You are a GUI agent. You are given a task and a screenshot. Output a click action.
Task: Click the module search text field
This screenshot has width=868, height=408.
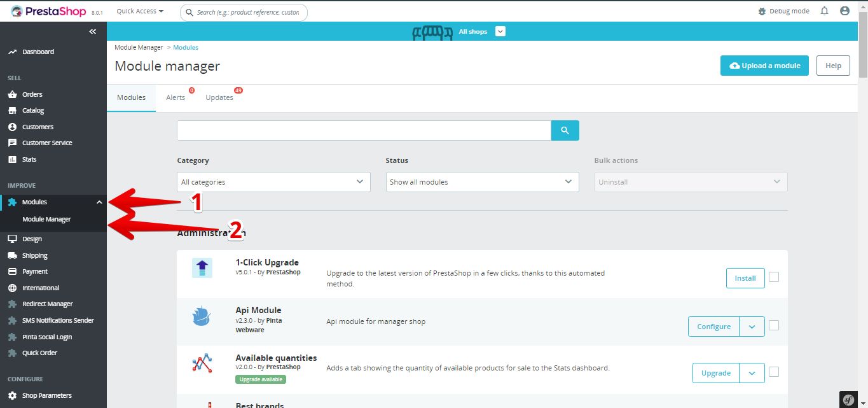click(364, 130)
